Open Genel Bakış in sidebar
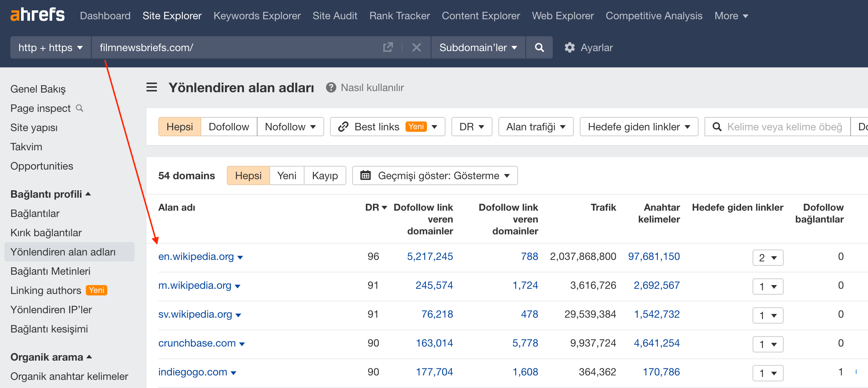The height and width of the screenshot is (388, 868). click(x=38, y=89)
